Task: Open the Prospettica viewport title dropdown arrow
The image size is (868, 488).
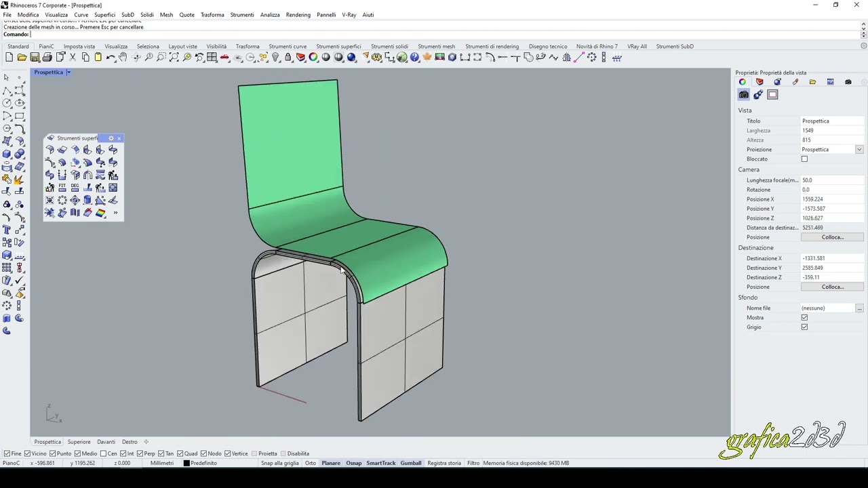Action: pos(68,73)
